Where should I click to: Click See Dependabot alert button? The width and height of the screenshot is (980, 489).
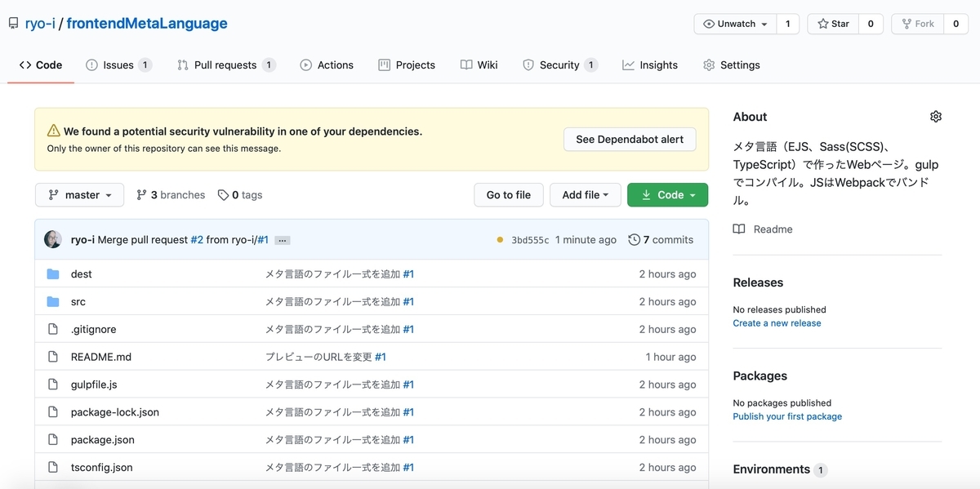point(630,139)
